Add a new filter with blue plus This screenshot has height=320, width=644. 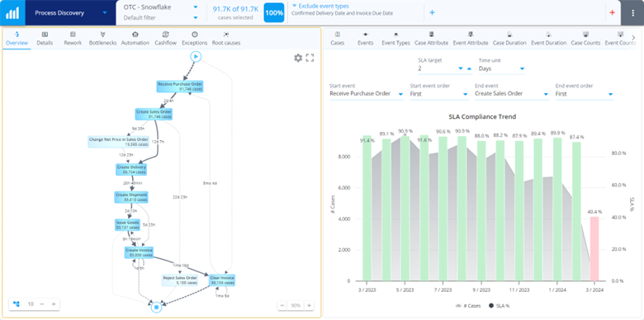coord(432,12)
